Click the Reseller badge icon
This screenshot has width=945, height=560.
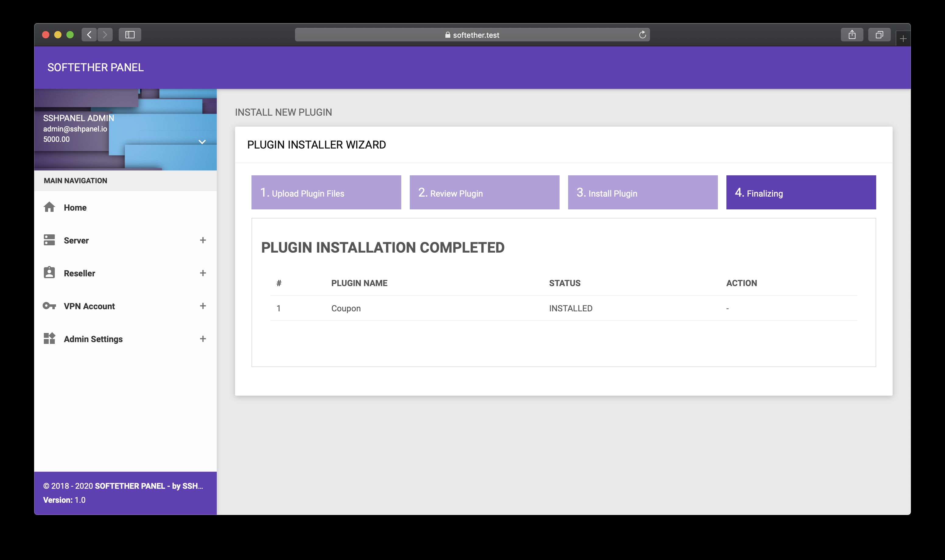point(49,272)
